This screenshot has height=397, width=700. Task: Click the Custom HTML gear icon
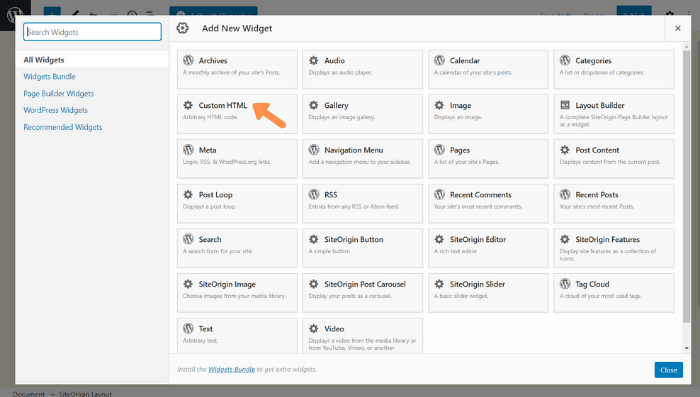188,105
